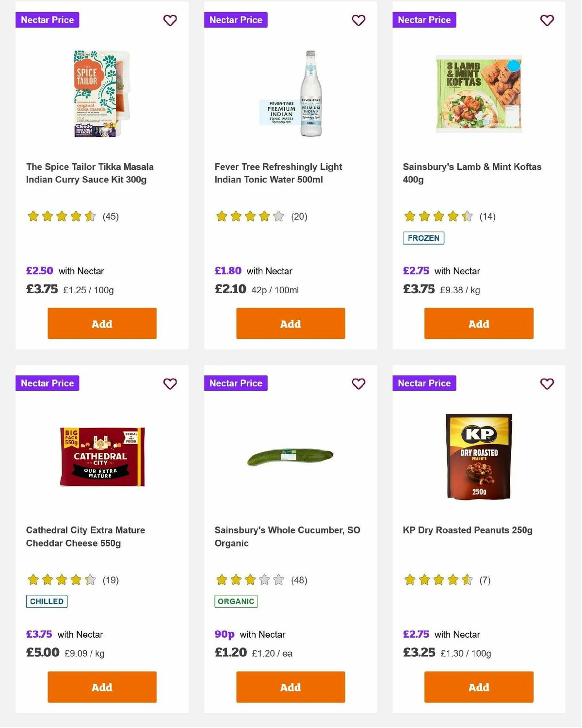Open the Spice Tailor curry sauce product page

pos(90,172)
